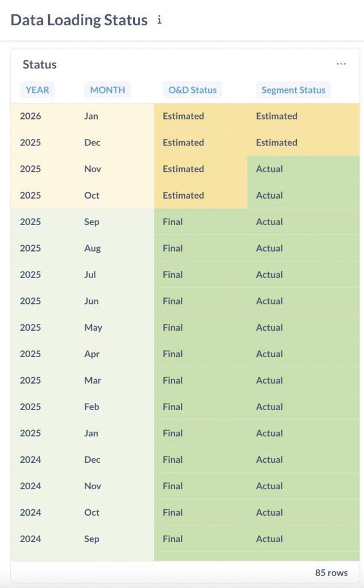Open the Status card ellipsis menu
This screenshot has height=588, width=364.
click(341, 64)
